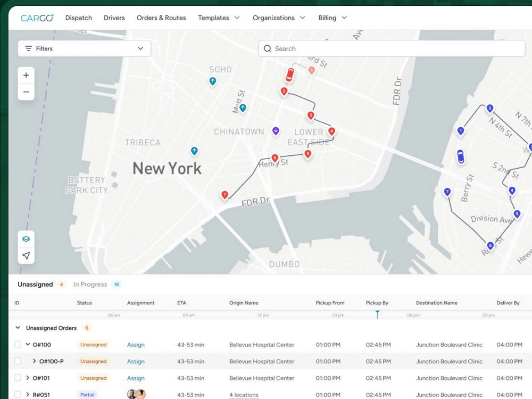Assign order O#100
The image size is (532, 399).
tap(136, 345)
